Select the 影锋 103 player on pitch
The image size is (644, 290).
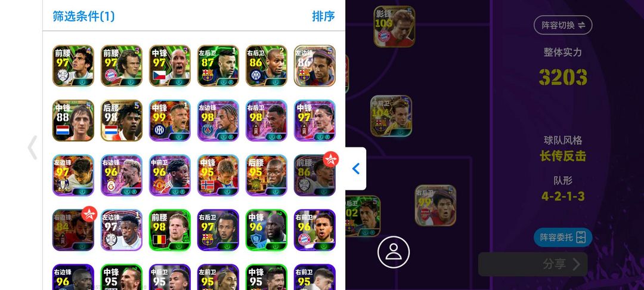click(x=394, y=26)
